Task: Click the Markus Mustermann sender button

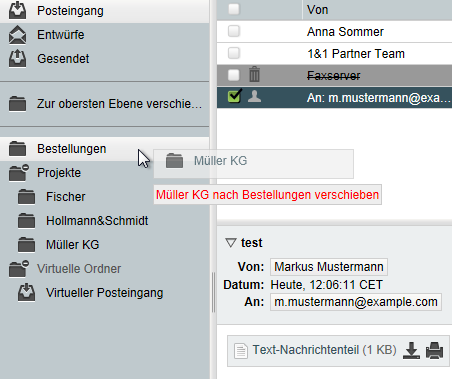Action: click(329, 267)
